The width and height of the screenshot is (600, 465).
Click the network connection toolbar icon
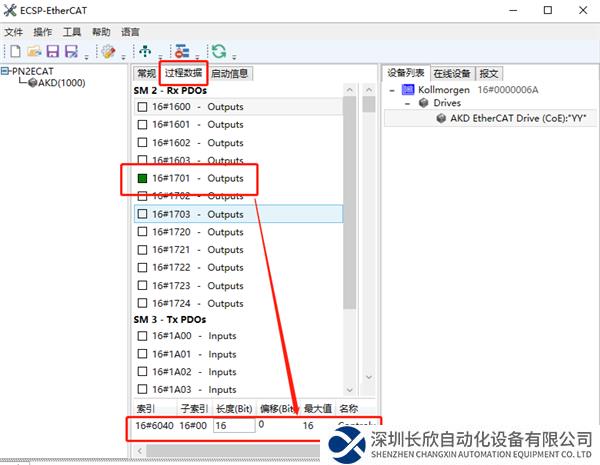click(145, 51)
